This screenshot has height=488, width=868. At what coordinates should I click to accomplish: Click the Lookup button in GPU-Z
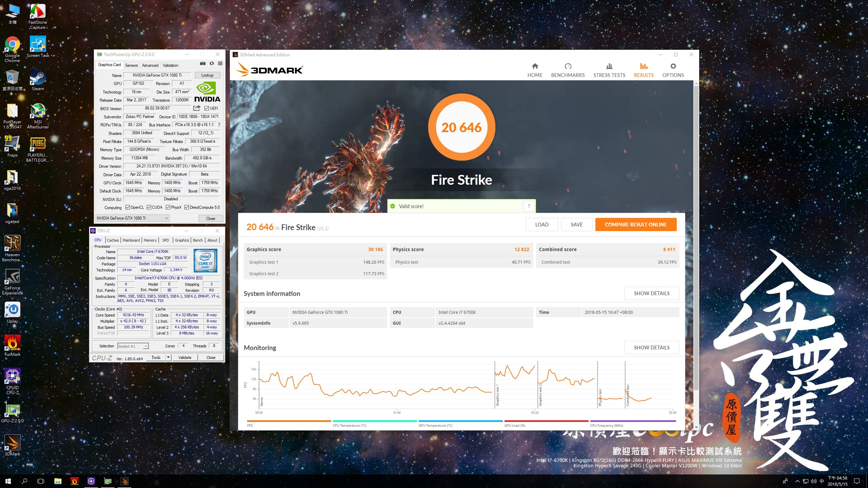(x=207, y=75)
